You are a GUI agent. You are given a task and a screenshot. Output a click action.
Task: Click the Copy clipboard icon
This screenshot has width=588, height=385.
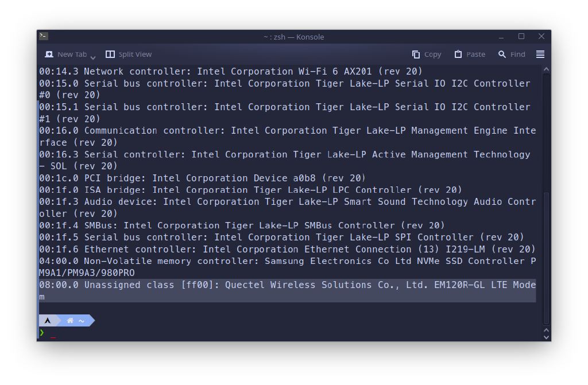click(x=416, y=55)
